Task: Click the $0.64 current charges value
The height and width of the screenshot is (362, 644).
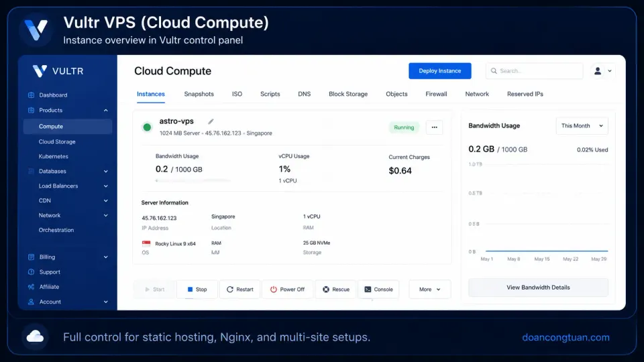Action: (x=400, y=171)
